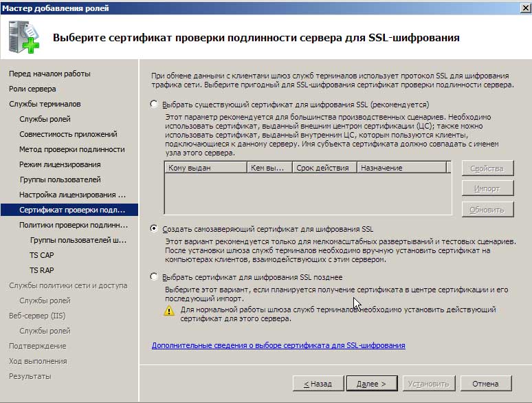Cancel wizard with Отмена button
Image resolution: width=532 pixels, height=403 pixels.
pos(486,384)
